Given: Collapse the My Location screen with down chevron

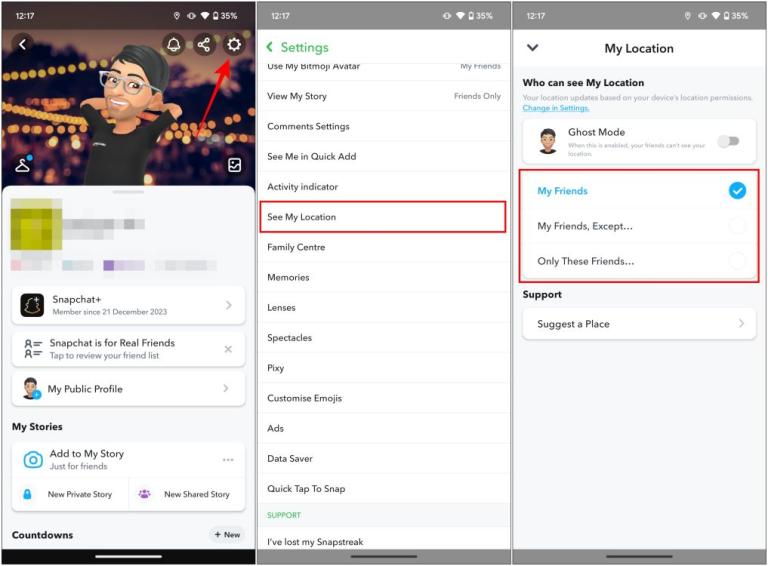Looking at the screenshot, I should coord(532,48).
